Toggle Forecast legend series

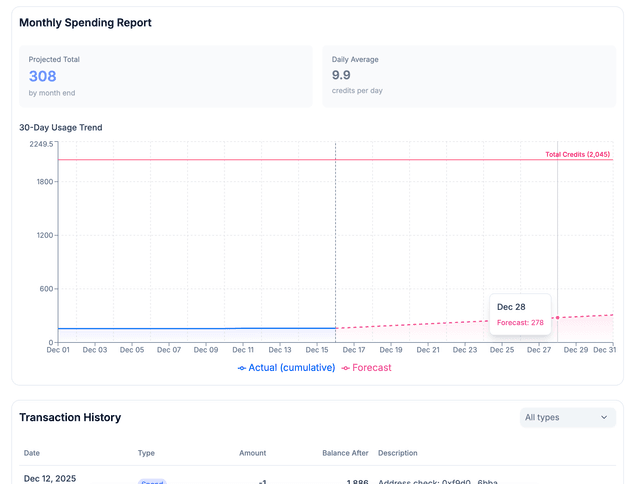click(366, 368)
